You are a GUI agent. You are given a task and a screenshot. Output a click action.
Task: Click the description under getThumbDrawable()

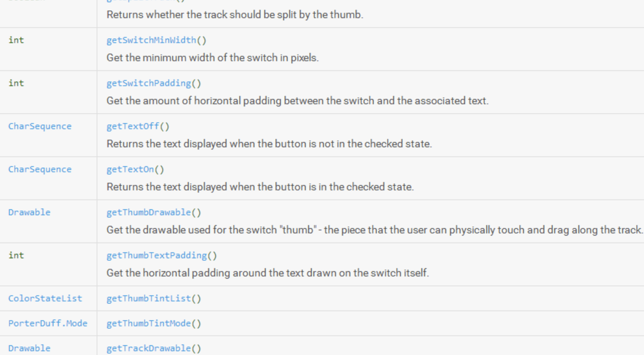[374, 230]
